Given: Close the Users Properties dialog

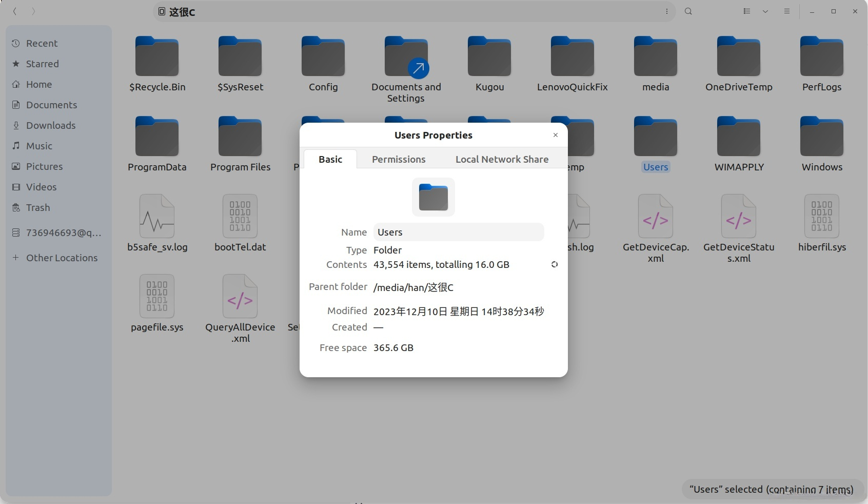Looking at the screenshot, I should pyautogui.click(x=556, y=135).
